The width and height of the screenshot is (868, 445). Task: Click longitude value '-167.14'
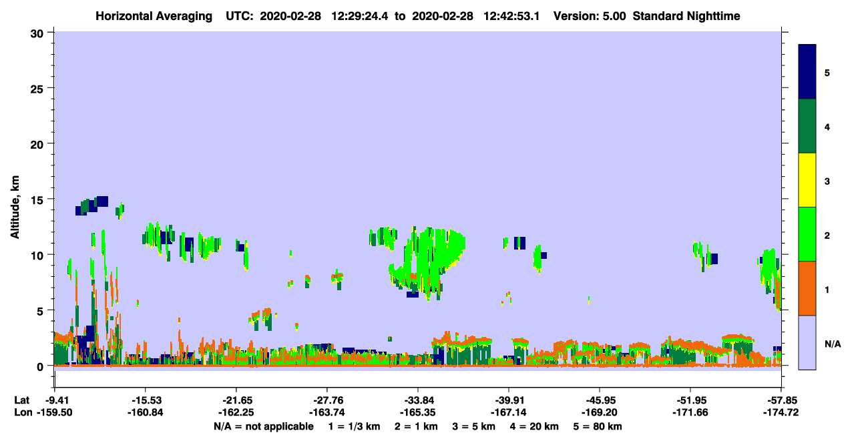[509, 413]
